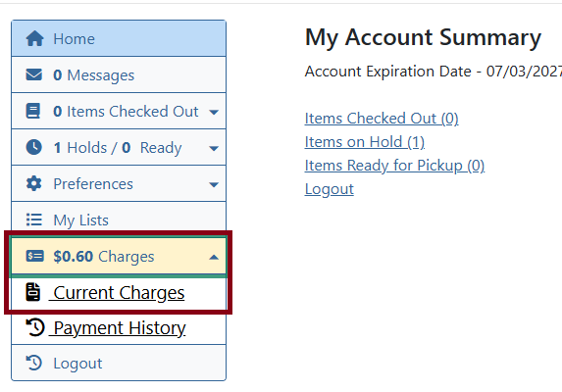Image resolution: width=562 pixels, height=392 pixels.
Task: Click the Account Expiration Date text
Action: click(434, 72)
